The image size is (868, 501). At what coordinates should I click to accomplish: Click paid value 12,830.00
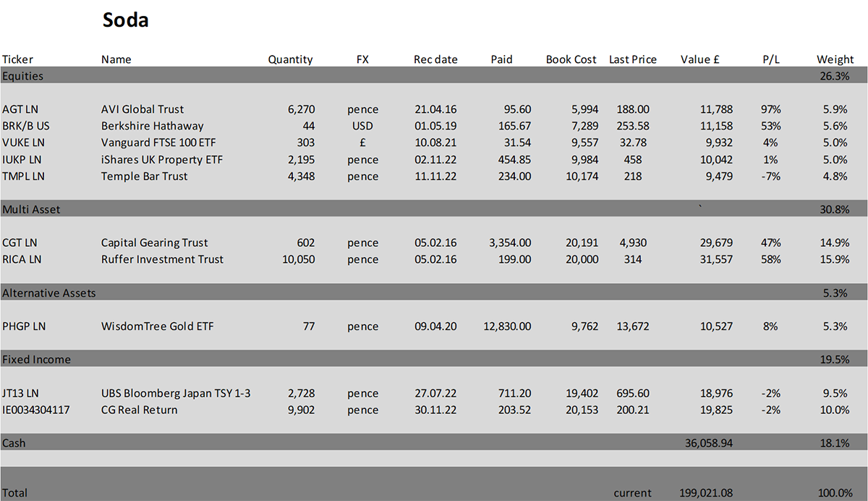tap(507, 326)
